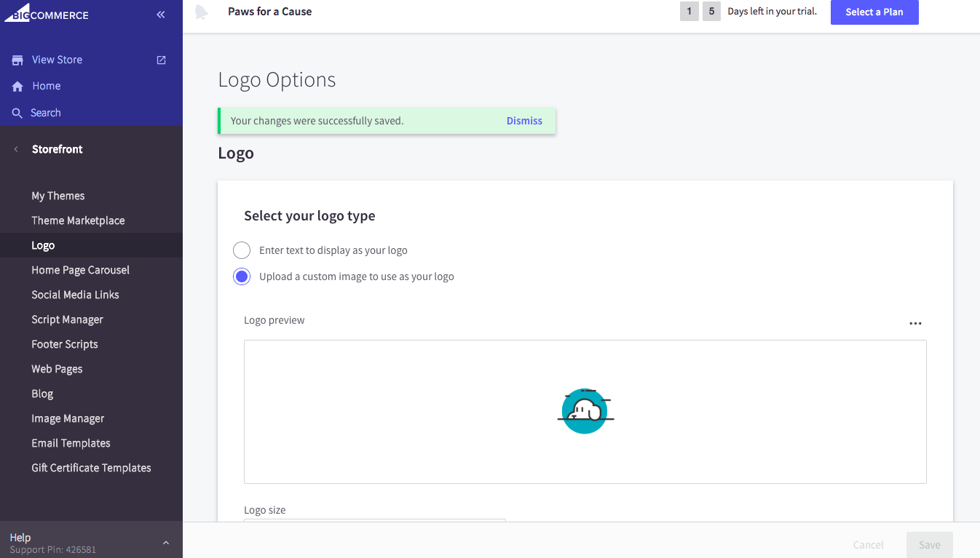The width and height of the screenshot is (980, 558).
Task: Click the dog logo preview image
Action: [585, 411]
